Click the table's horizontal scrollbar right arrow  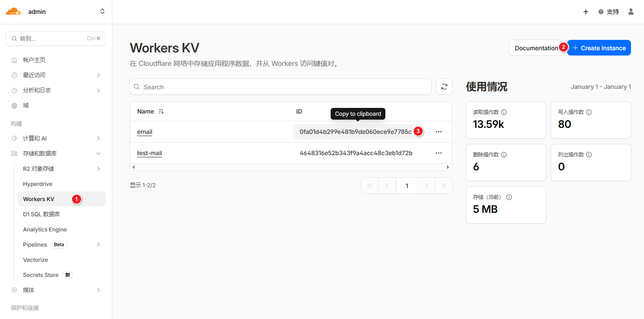click(448, 167)
